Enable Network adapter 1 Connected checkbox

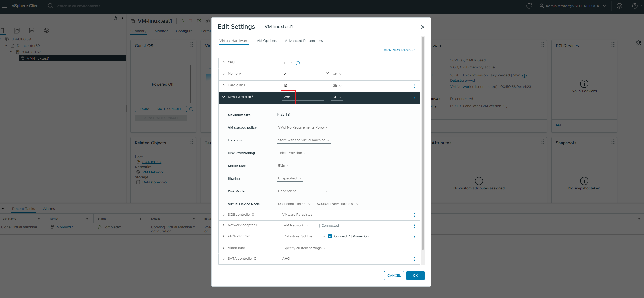tap(318, 226)
